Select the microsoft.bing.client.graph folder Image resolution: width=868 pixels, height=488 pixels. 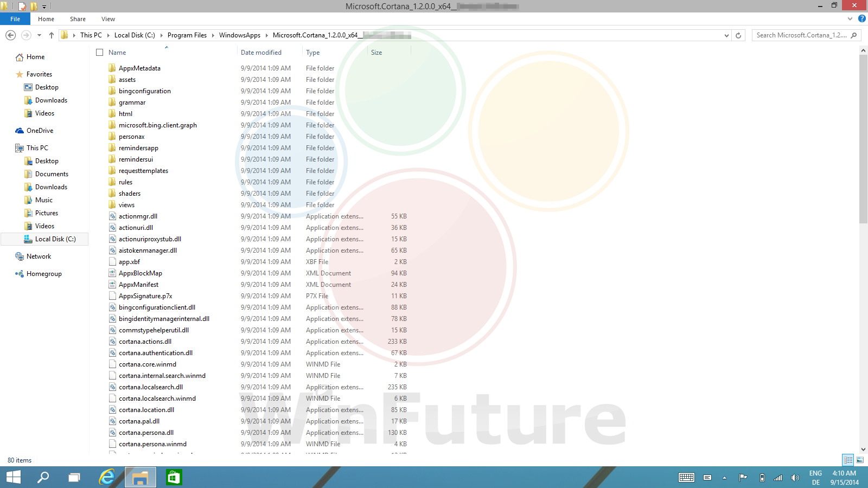158,125
